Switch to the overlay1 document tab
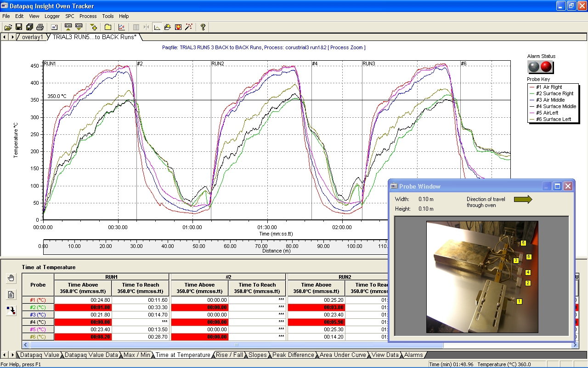 click(x=32, y=37)
